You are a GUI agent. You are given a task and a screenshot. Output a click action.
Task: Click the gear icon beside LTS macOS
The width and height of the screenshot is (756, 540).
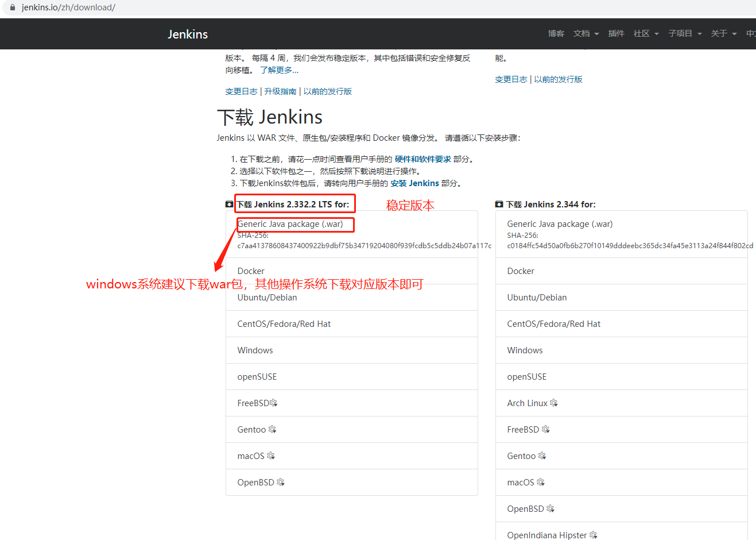(271, 456)
